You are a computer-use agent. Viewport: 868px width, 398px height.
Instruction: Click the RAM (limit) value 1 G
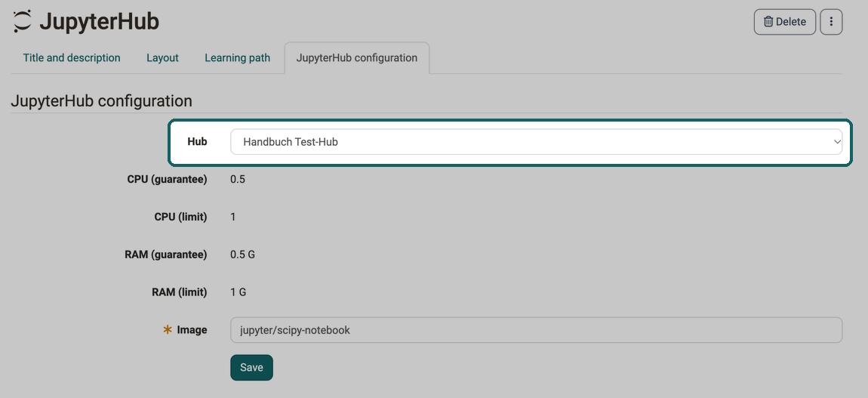pyautogui.click(x=238, y=292)
